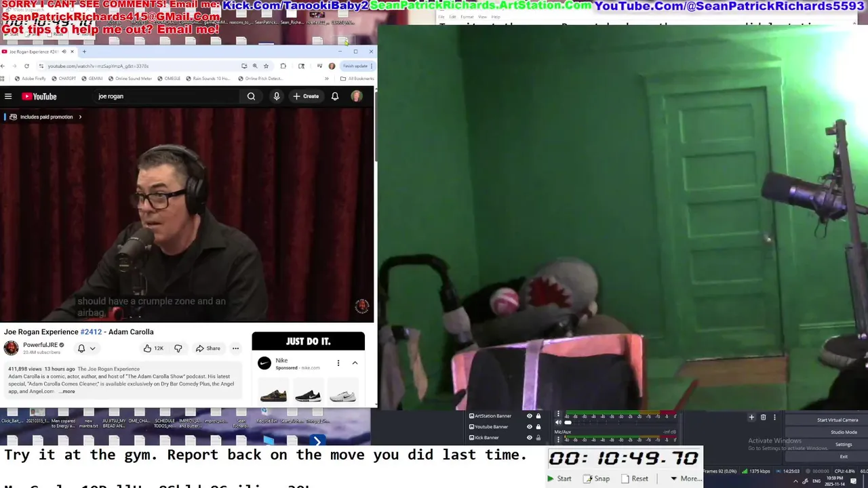868x488 pixels.
Task: Open Nike ad options menu
Action: [338, 363]
